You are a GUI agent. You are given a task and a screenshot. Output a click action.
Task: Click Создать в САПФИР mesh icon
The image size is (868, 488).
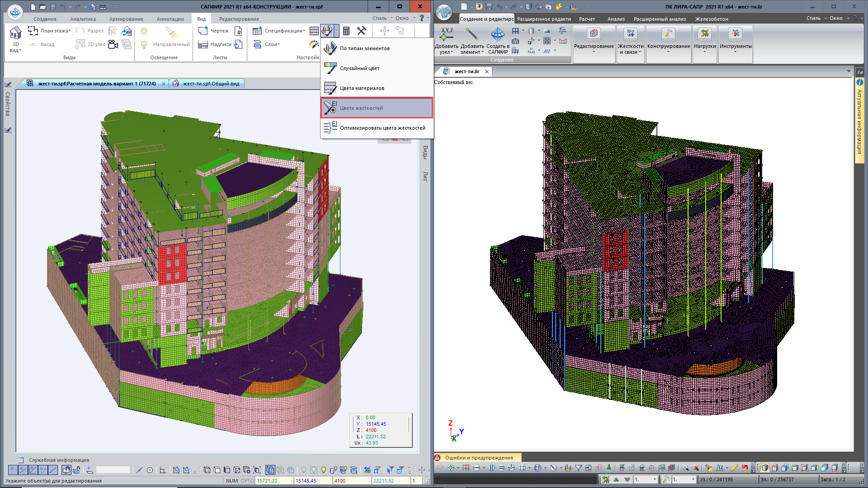pos(498,34)
